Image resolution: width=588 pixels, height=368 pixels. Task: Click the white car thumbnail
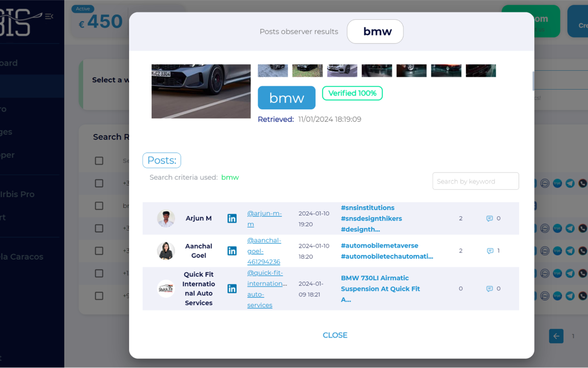(342, 70)
